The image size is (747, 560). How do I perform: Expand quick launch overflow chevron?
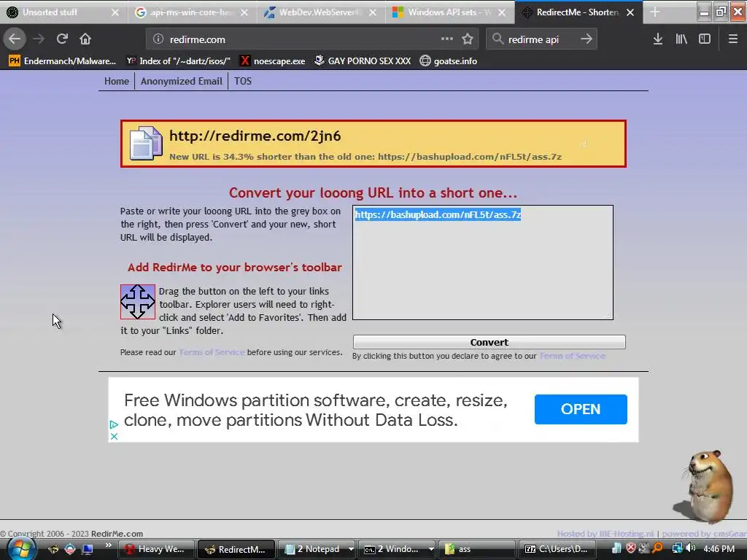(x=108, y=545)
